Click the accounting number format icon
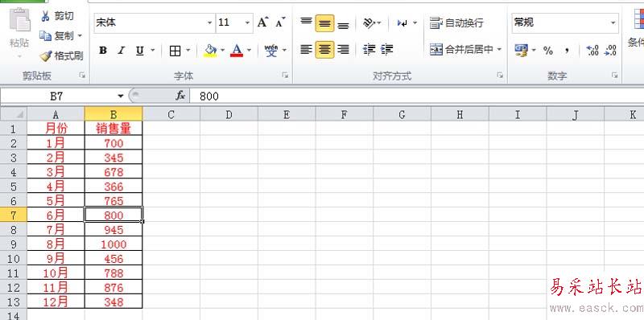The height and width of the screenshot is (320, 644). coord(521,51)
